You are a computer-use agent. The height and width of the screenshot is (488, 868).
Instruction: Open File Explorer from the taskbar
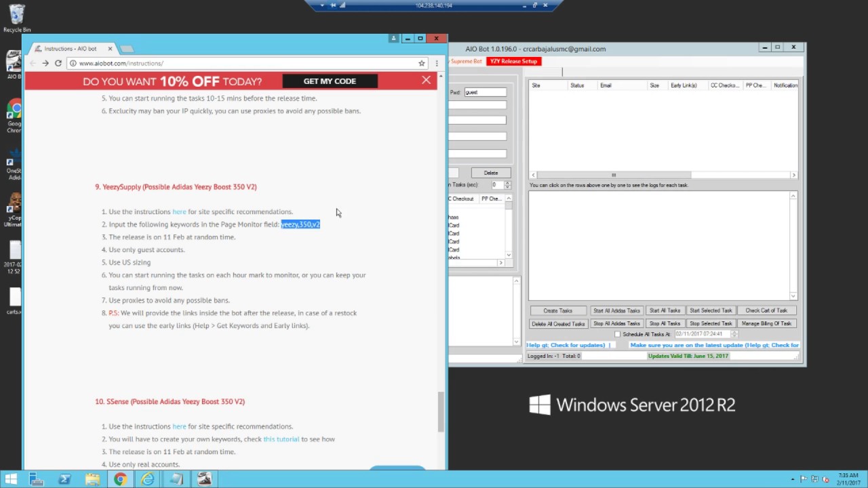pos(92,479)
